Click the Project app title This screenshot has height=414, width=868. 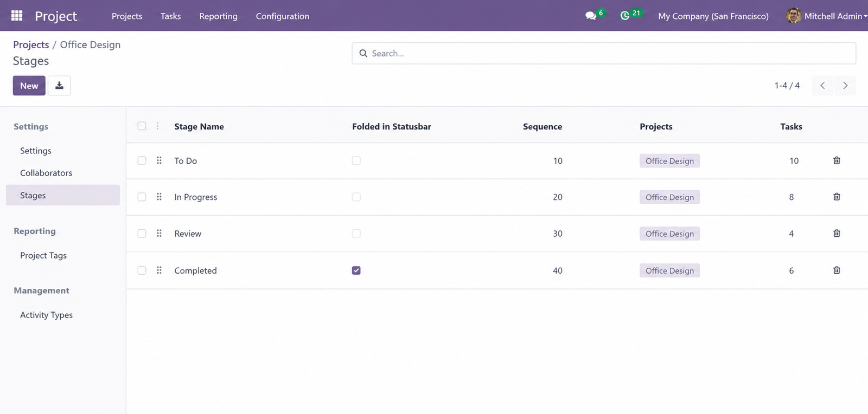click(56, 16)
